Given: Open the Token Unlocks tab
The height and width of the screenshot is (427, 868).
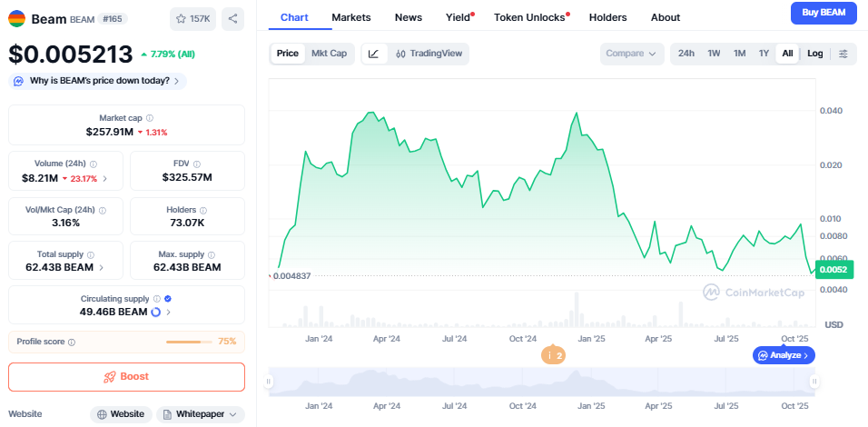Looking at the screenshot, I should (530, 18).
